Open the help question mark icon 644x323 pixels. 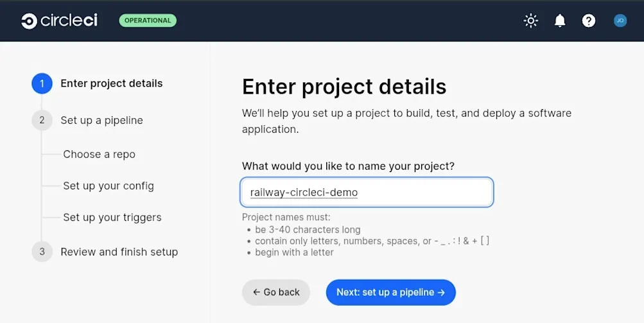click(x=589, y=21)
